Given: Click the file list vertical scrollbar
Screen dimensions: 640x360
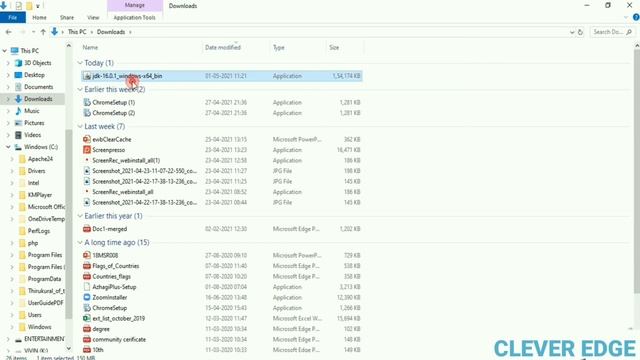Looking at the screenshot, I should click(x=637, y=171).
